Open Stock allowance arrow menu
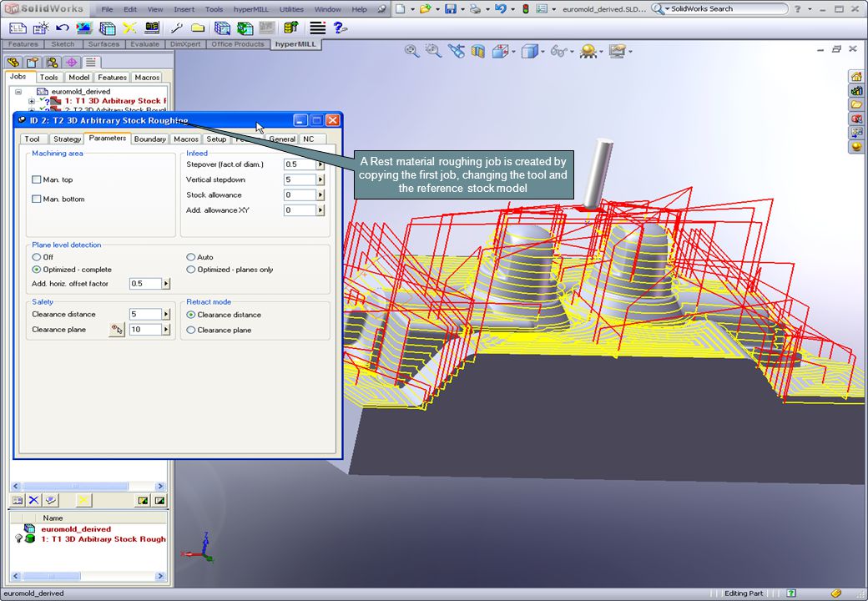This screenshot has height=601, width=868. pyautogui.click(x=320, y=194)
